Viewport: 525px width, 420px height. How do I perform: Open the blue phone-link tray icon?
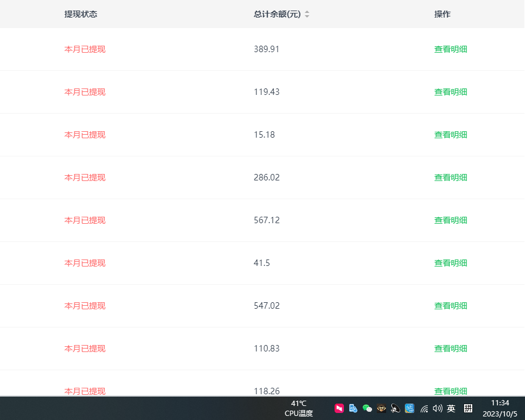353,408
